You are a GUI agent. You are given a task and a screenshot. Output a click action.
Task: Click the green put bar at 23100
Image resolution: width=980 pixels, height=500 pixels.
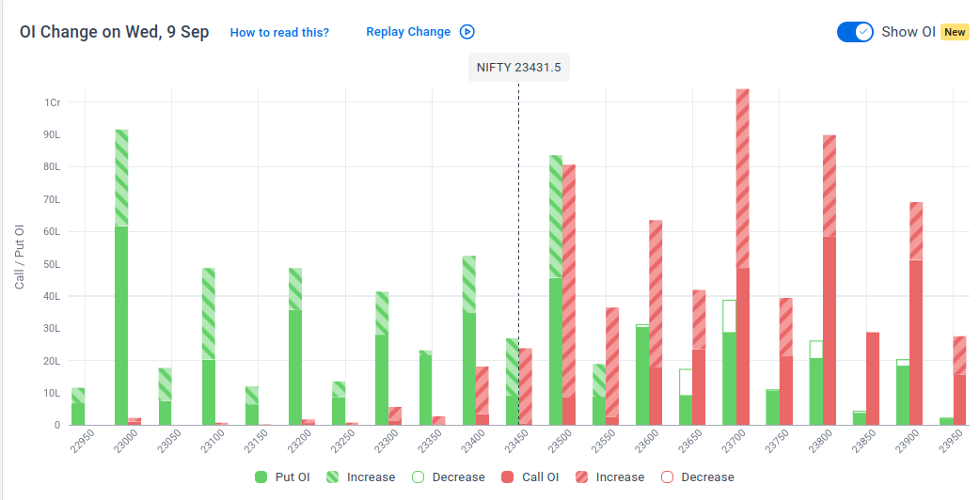coord(209,347)
